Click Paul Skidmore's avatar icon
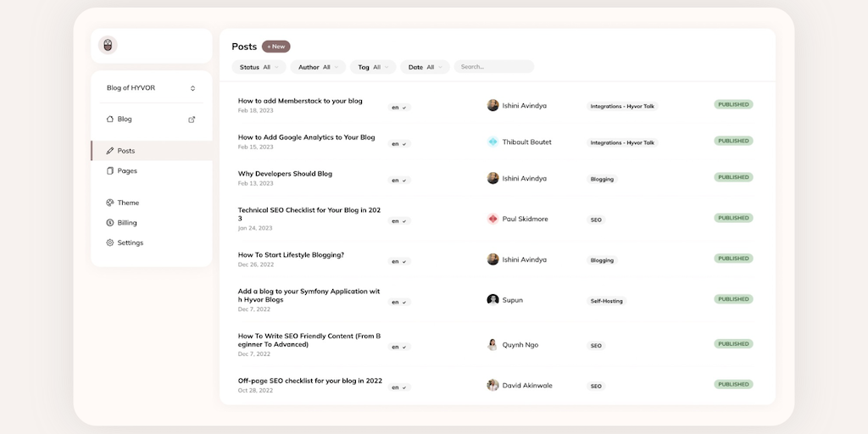 pos(492,219)
